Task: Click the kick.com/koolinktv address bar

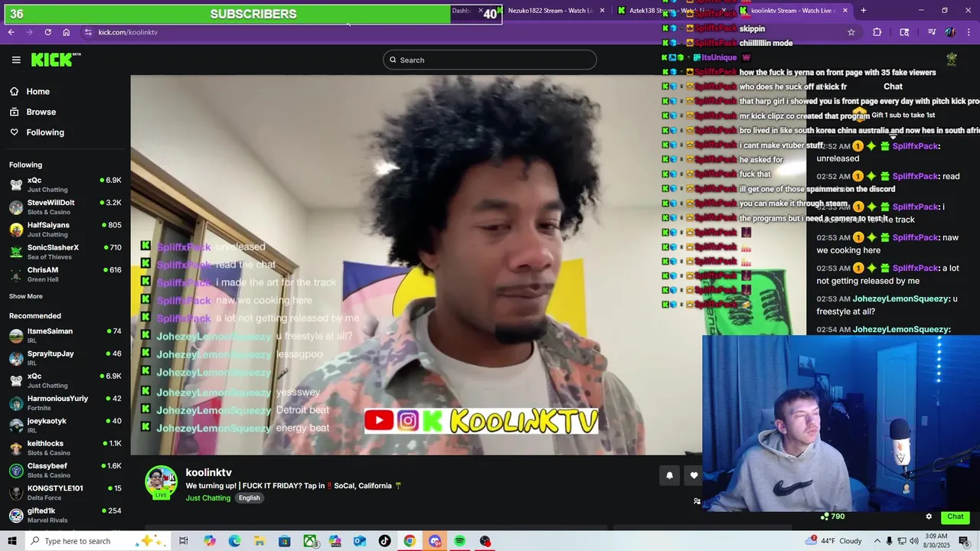Action: pyautogui.click(x=128, y=32)
